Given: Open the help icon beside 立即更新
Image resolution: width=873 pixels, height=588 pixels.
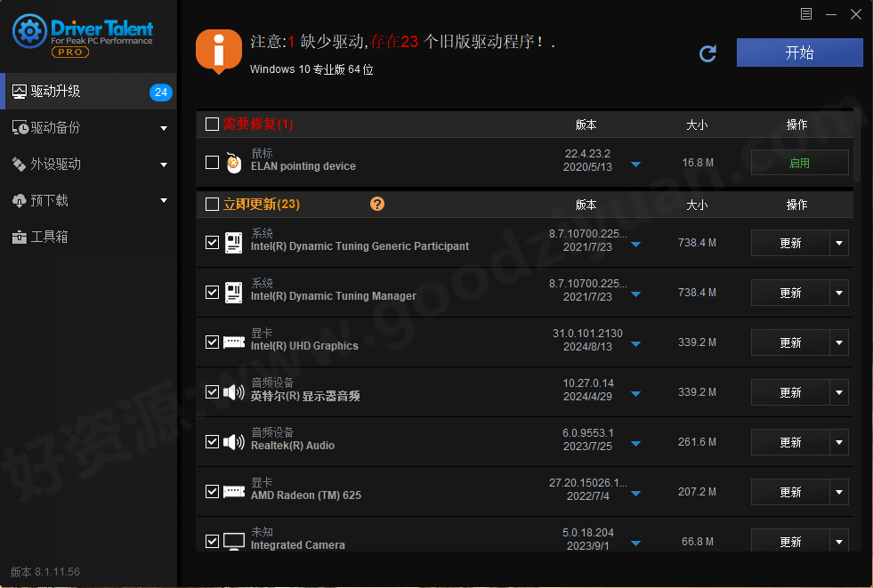Looking at the screenshot, I should (376, 203).
